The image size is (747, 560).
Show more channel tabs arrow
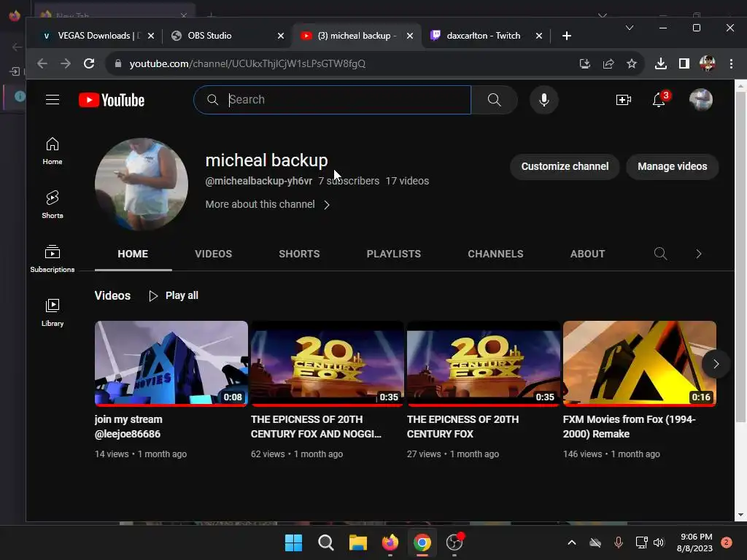tap(698, 254)
